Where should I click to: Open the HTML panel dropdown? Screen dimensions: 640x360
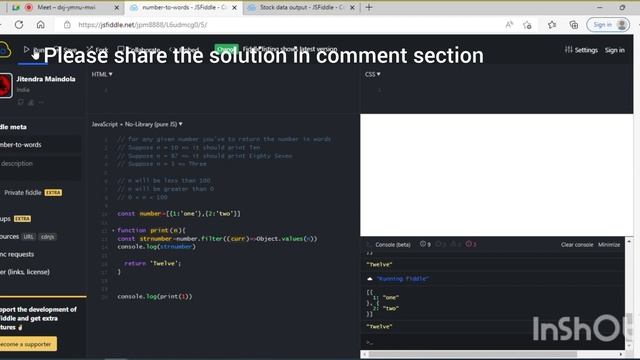click(x=102, y=74)
